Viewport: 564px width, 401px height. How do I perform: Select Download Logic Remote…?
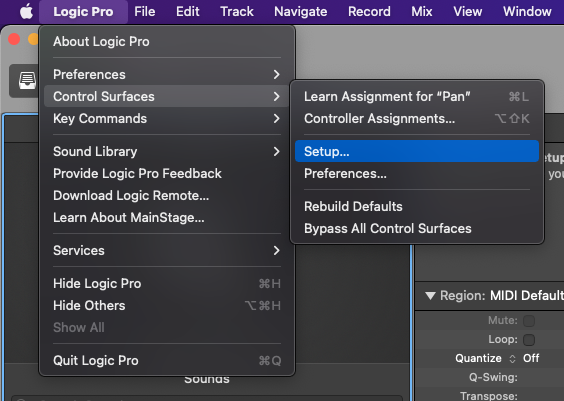167,195
